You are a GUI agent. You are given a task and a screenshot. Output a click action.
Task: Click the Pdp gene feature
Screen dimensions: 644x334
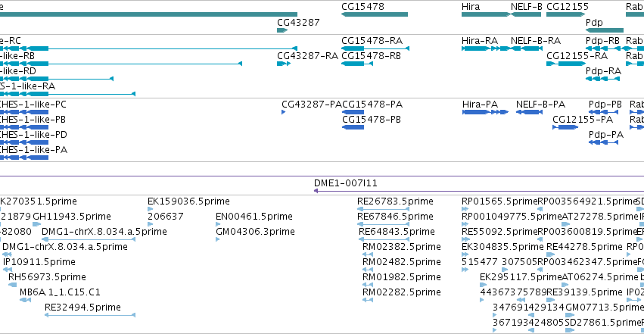pyautogui.click(x=605, y=30)
